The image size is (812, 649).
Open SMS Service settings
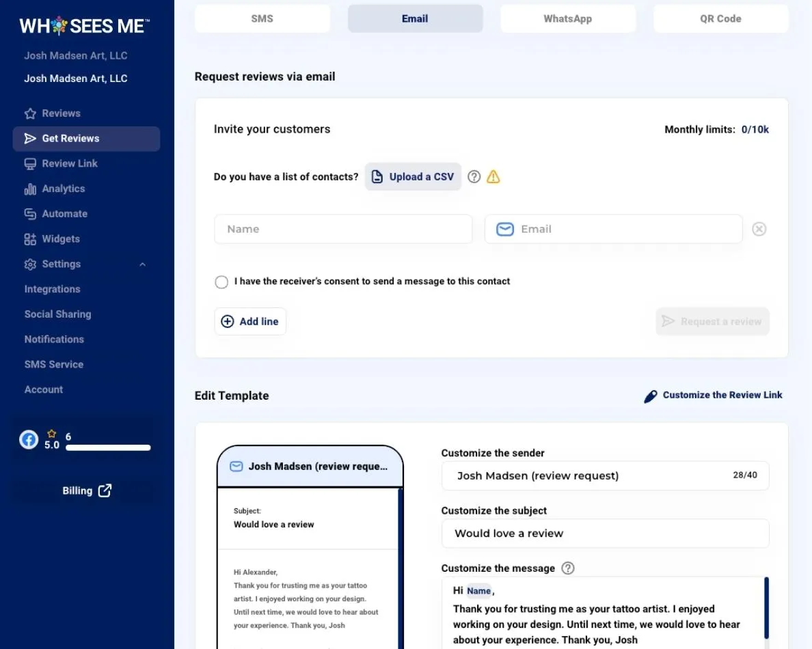pyautogui.click(x=54, y=364)
